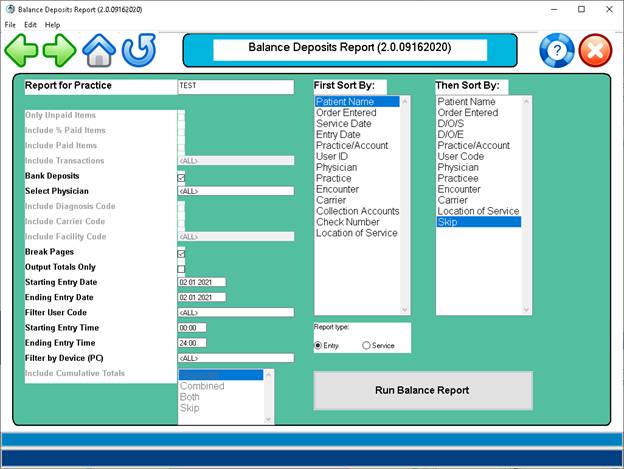This screenshot has width=624, height=469.
Task: Click the red X exit icon
Action: coord(596,51)
